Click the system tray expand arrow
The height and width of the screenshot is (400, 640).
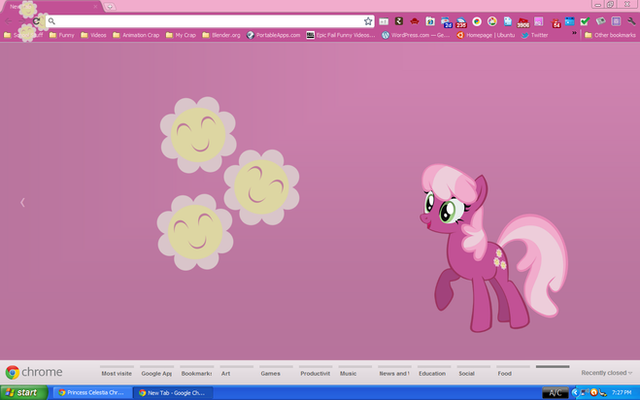[575, 393]
